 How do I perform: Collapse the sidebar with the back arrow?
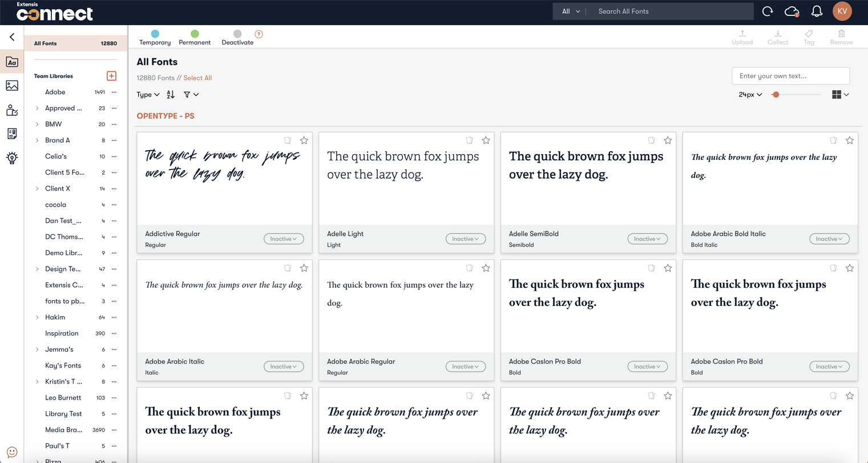point(12,37)
